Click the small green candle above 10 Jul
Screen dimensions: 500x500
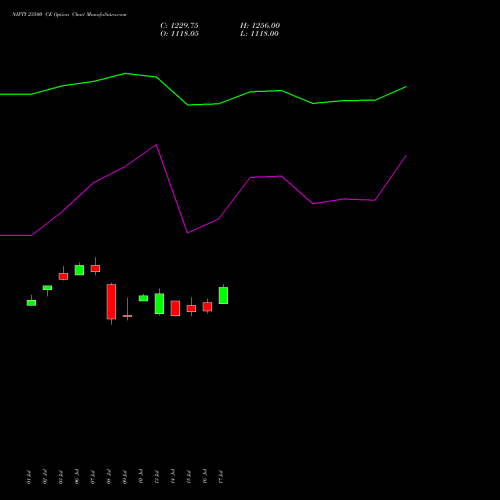(143, 298)
